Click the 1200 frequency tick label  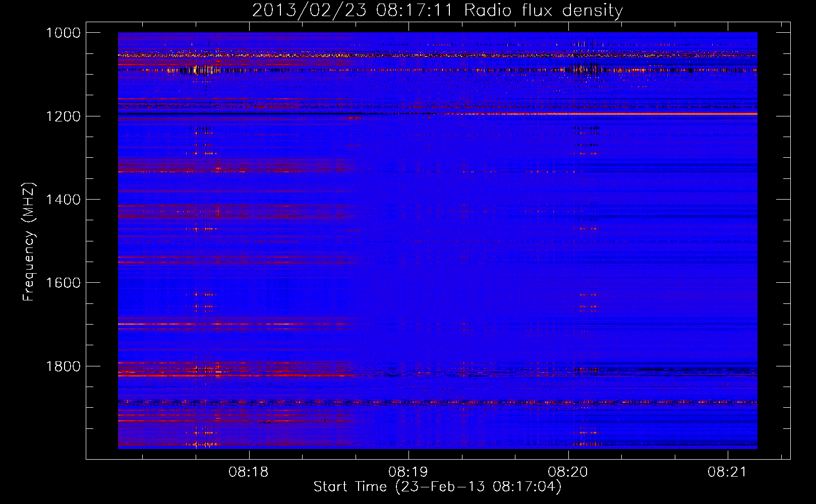tap(63, 116)
